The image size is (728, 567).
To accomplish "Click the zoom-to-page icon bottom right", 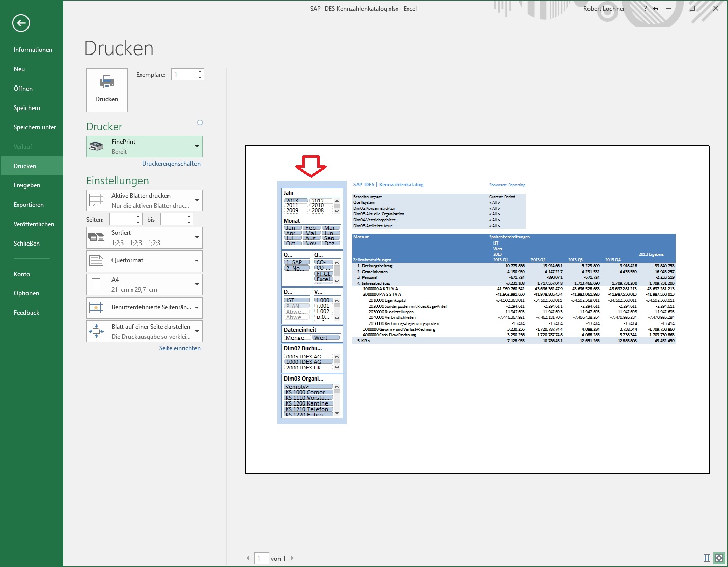I will click(719, 558).
